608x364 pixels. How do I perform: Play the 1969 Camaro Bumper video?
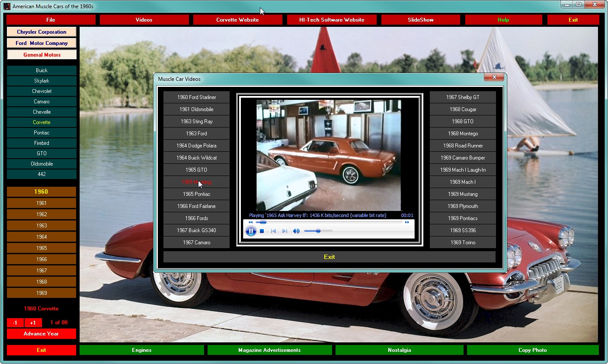click(463, 158)
